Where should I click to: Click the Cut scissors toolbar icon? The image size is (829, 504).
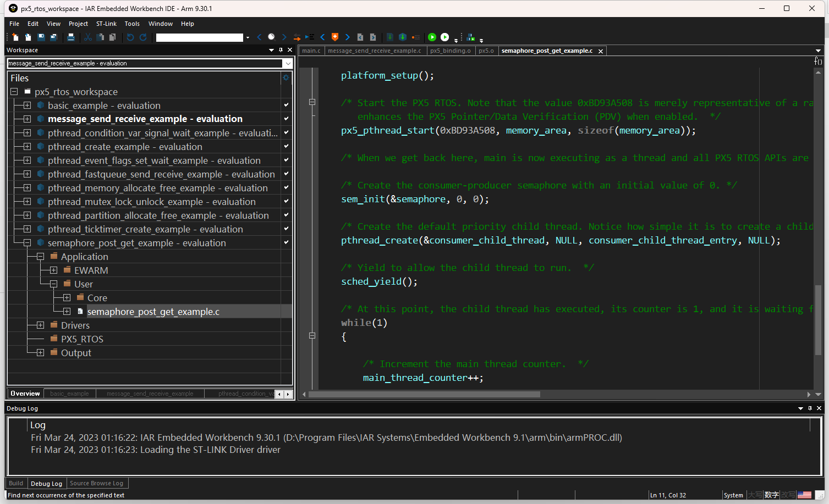tap(88, 37)
